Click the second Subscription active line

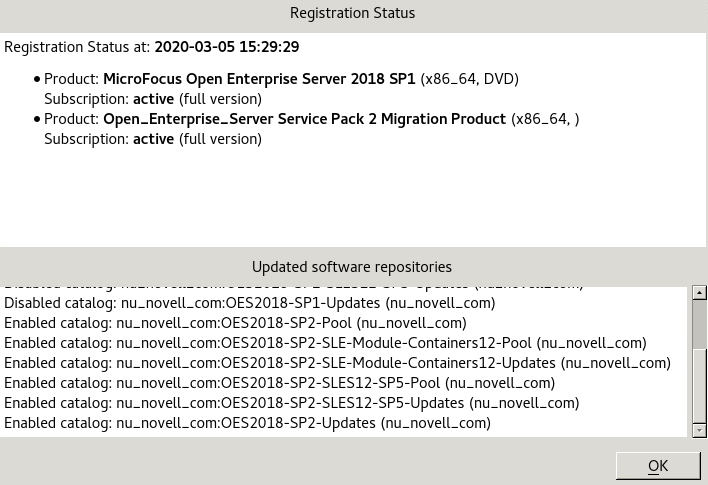(153, 139)
